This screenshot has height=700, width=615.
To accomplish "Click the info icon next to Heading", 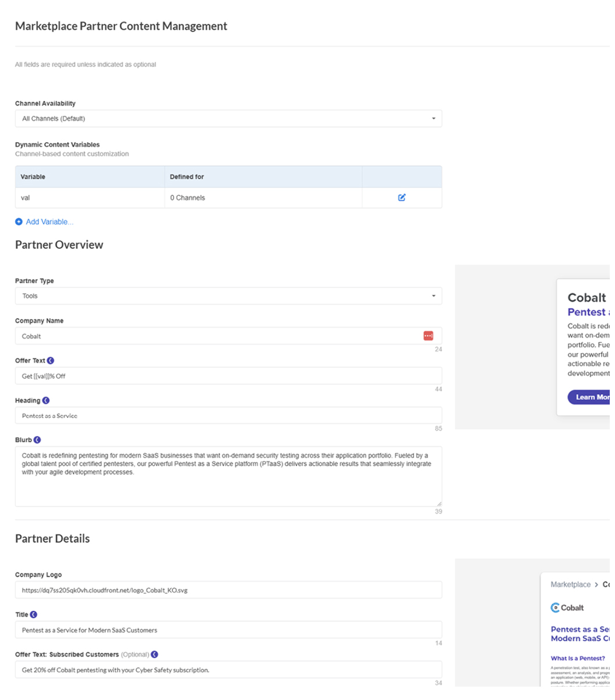I will coord(46,400).
